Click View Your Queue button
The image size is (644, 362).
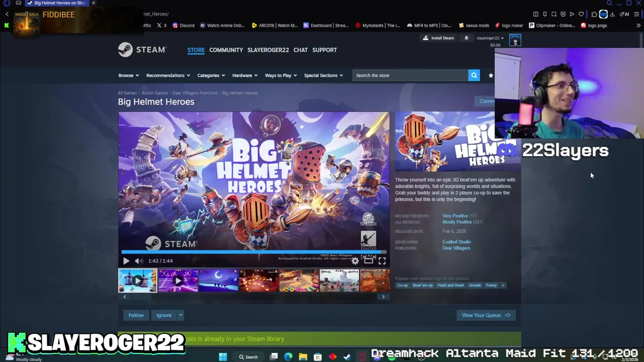pos(486,315)
